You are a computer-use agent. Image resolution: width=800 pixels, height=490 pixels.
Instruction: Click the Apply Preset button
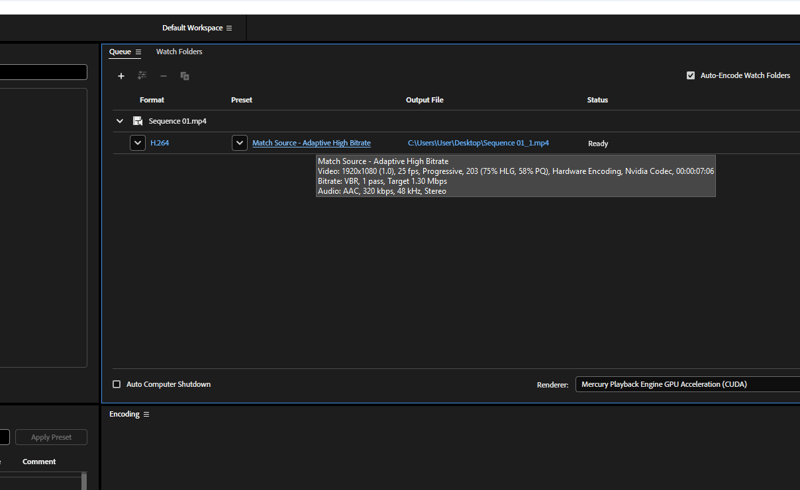coord(51,437)
